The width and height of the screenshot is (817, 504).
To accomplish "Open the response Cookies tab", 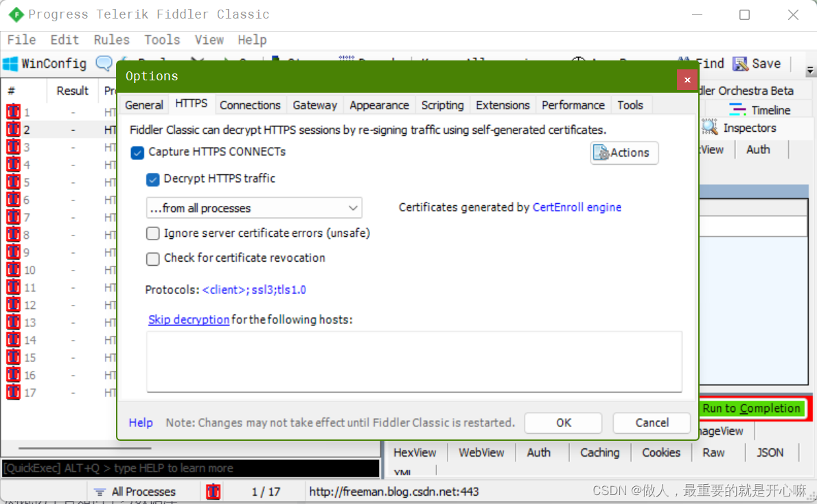I will [661, 453].
